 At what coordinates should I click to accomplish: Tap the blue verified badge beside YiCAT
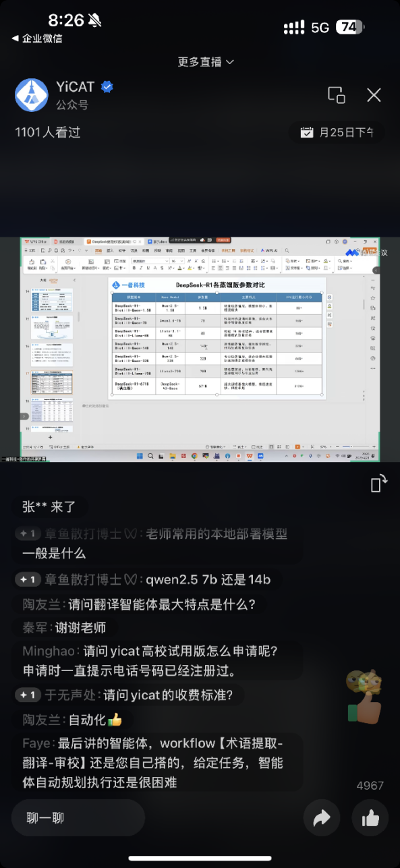click(107, 86)
